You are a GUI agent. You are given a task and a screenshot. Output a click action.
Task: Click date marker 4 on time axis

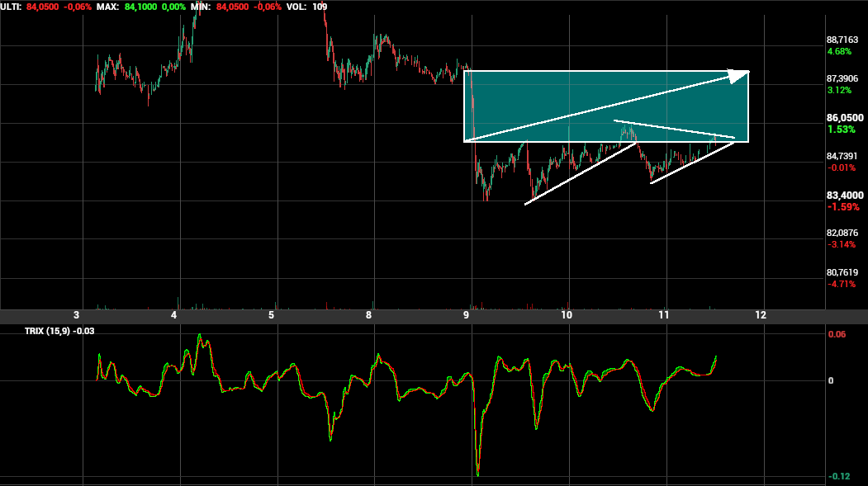click(173, 315)
